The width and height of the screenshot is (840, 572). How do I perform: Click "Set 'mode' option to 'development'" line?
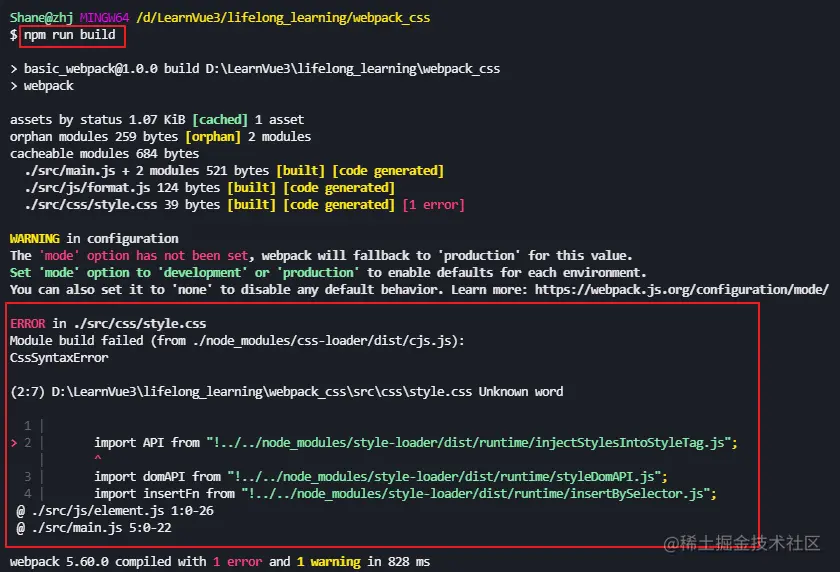coord(328,273)
